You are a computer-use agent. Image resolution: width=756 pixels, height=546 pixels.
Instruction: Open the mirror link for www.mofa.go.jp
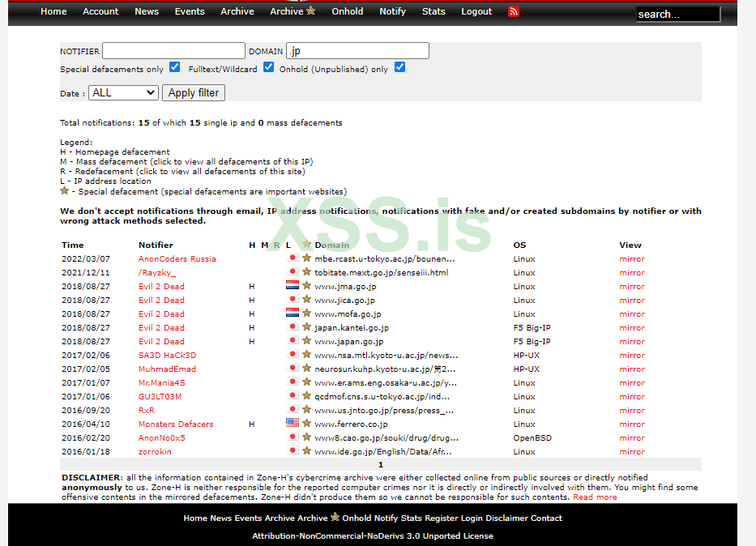point(631,314)
